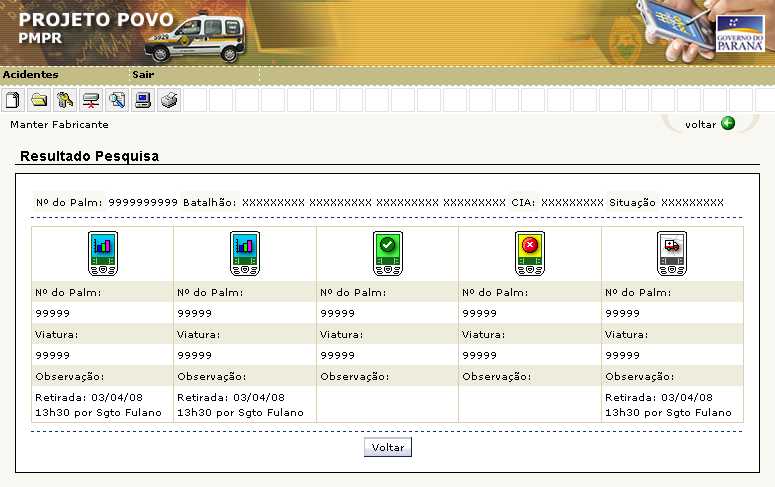Viewport: 775px width, 487px height.
Task: Click the green arrow beside voltar
Action: [728, 124]
